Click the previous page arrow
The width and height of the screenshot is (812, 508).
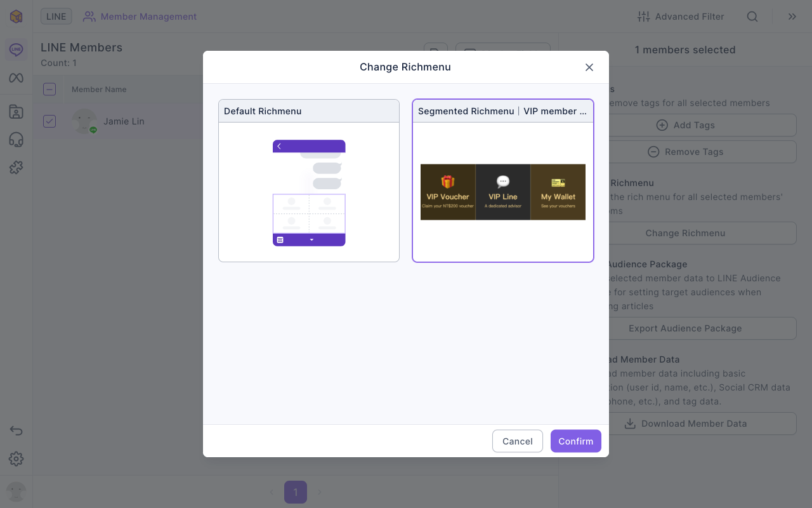(x=272, y=492)
